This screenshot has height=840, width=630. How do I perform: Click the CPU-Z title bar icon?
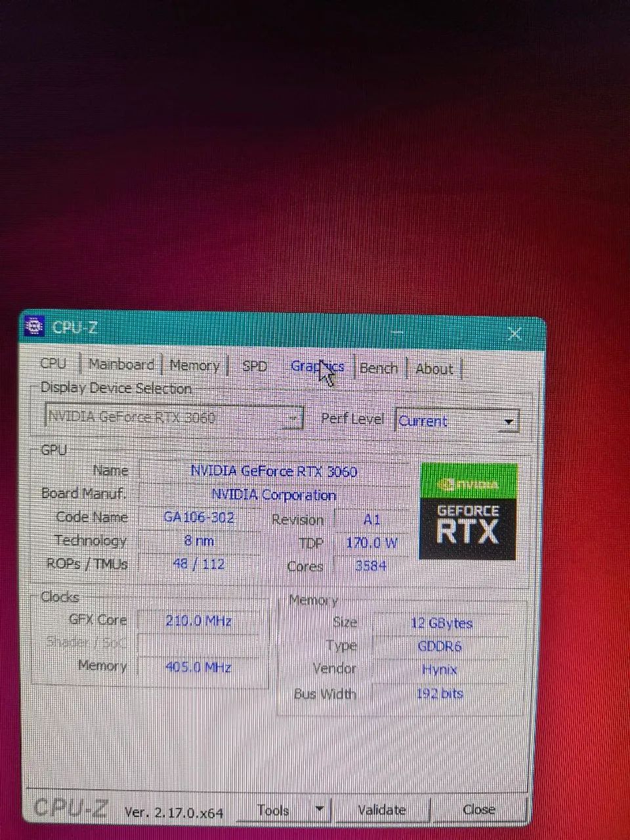pos(33,326)
